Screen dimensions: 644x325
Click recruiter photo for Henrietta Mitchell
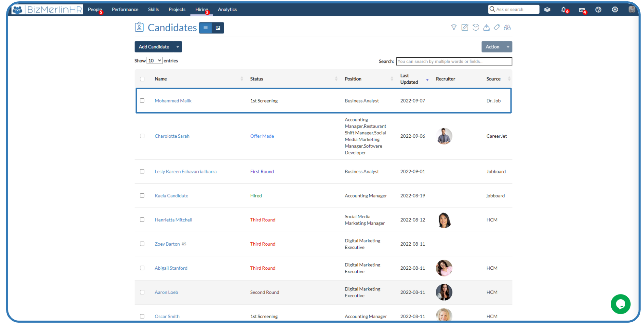pos(444,220)
